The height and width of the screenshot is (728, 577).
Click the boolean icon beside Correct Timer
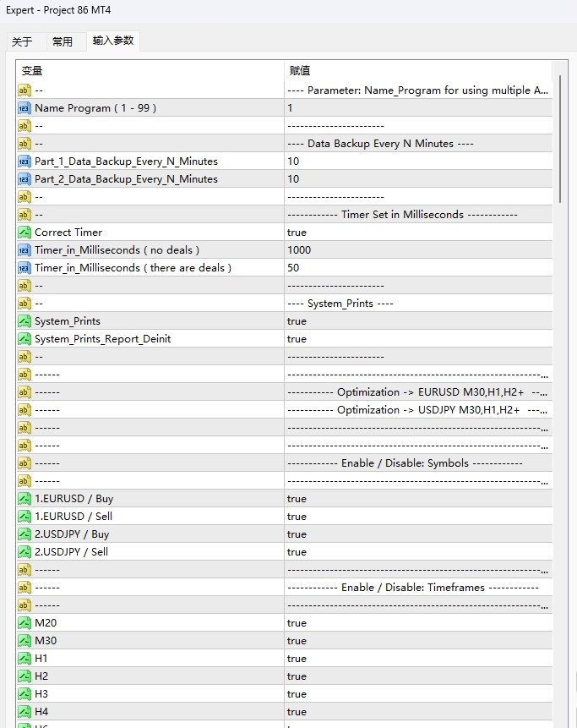(24, 233)
